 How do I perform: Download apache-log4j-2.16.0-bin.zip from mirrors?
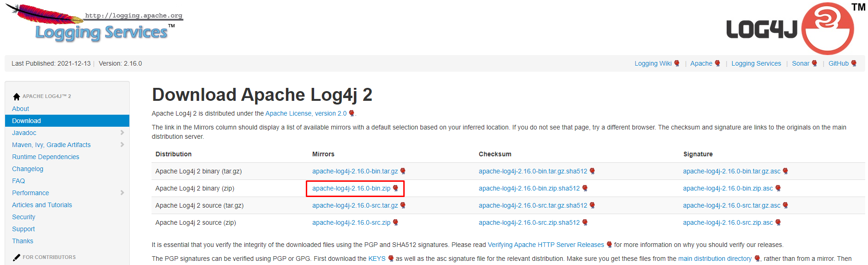pyautogui.click(x=351, y=188)
